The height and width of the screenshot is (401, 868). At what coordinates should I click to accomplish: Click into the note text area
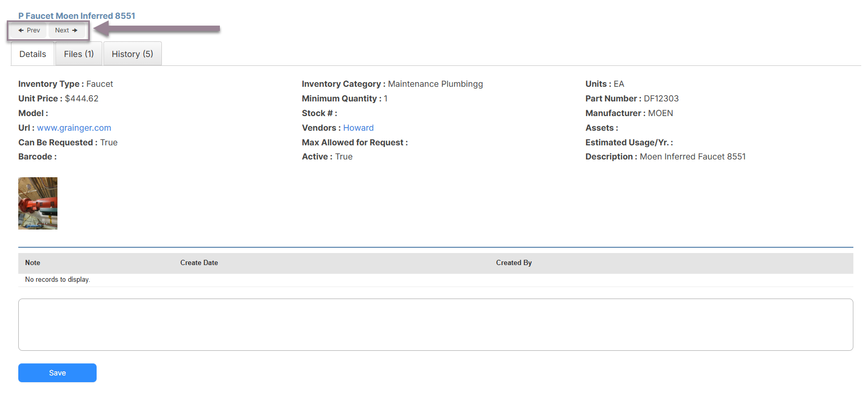coord(436,325)
